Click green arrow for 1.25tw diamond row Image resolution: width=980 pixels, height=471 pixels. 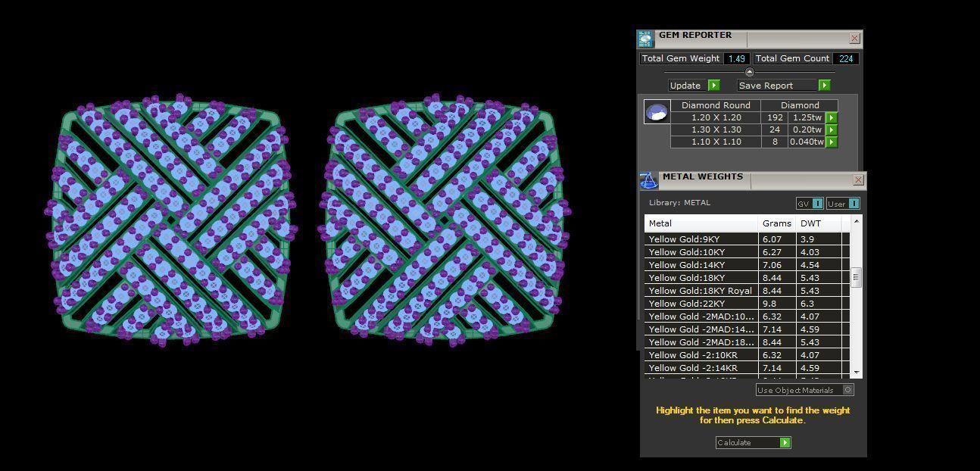tap(831, 117)
